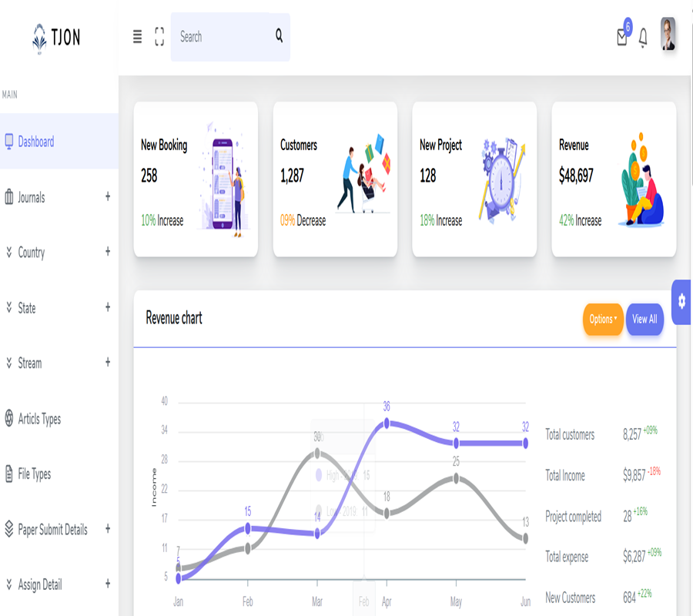Toggle fullscreen mode icon
693x616 pixels.
tap(159, 36)
